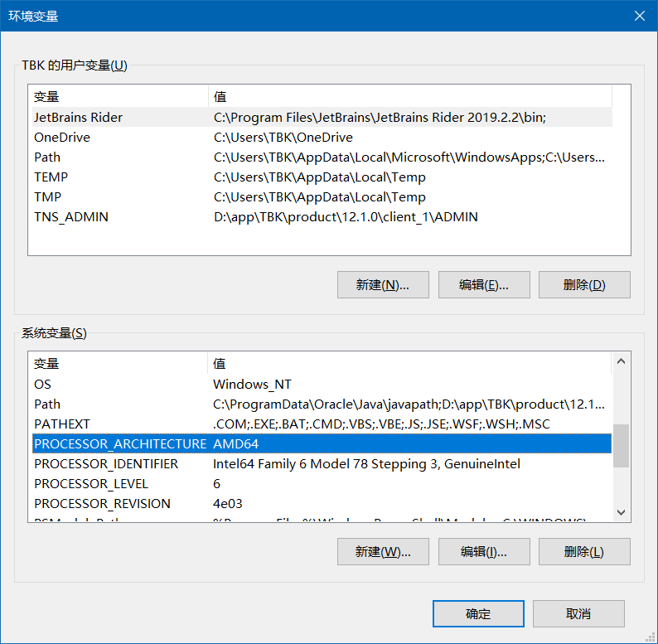Select the OS system variable row

coord(43,385)
